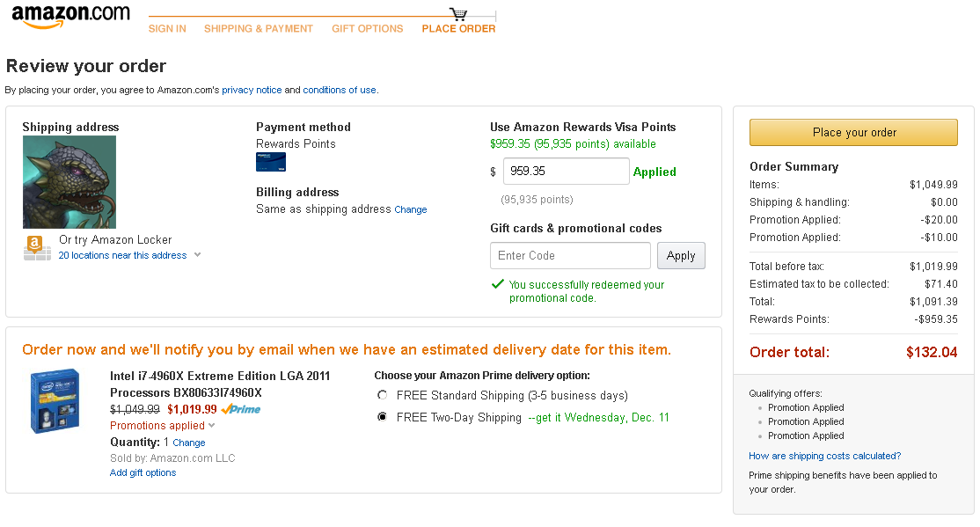The height and width of the screenshot is (527, 980).
Task: Click the green promo success checkmark
Action: tap(498, 284)
